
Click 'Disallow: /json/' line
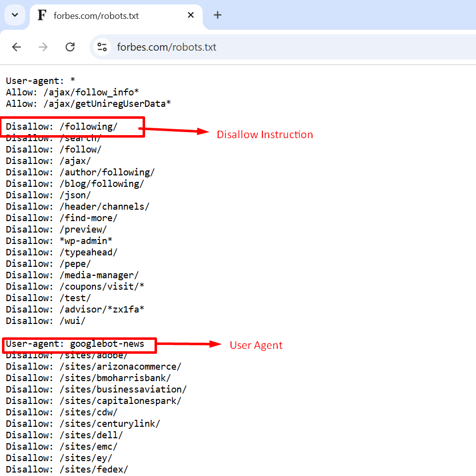[48, 195]
